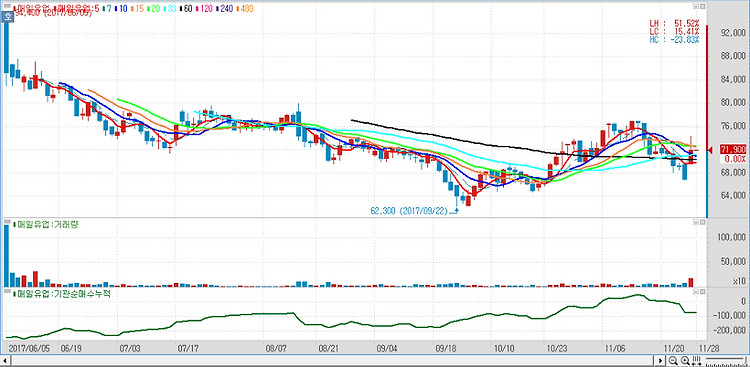Click the LH : 51.52% readout
The height and width of the screenshot is (367, 750).
(x=674, y=23)
